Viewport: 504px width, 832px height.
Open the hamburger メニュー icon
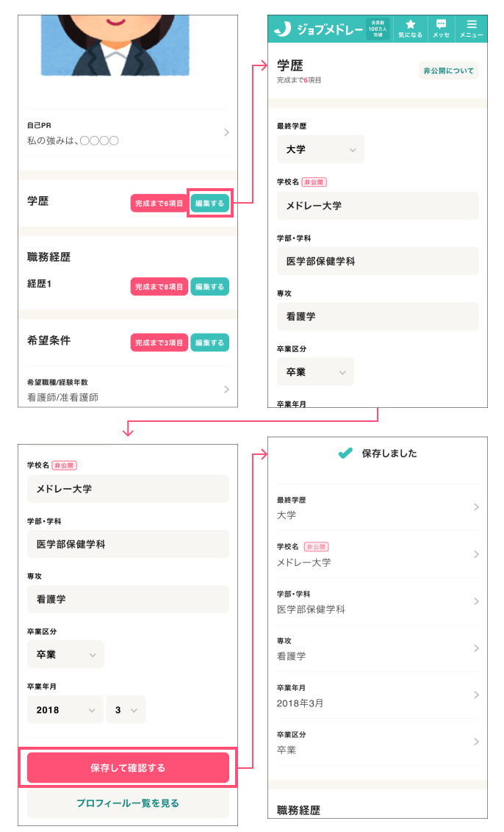click(472, 28)
